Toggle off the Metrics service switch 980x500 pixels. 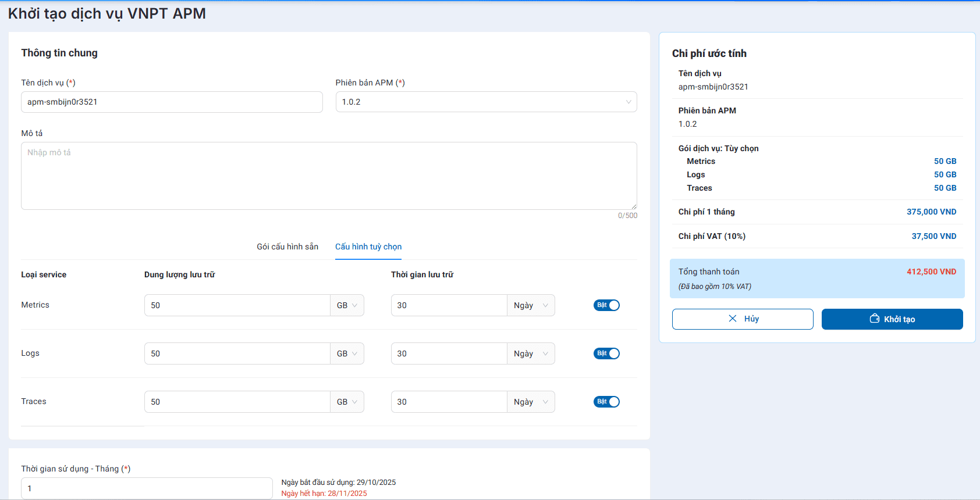[x=606, y=305]
